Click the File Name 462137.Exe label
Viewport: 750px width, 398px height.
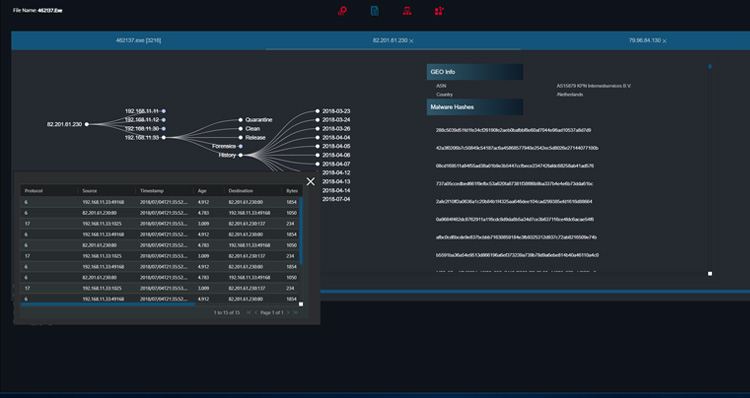pyautogui.click(x=38, y=11)
